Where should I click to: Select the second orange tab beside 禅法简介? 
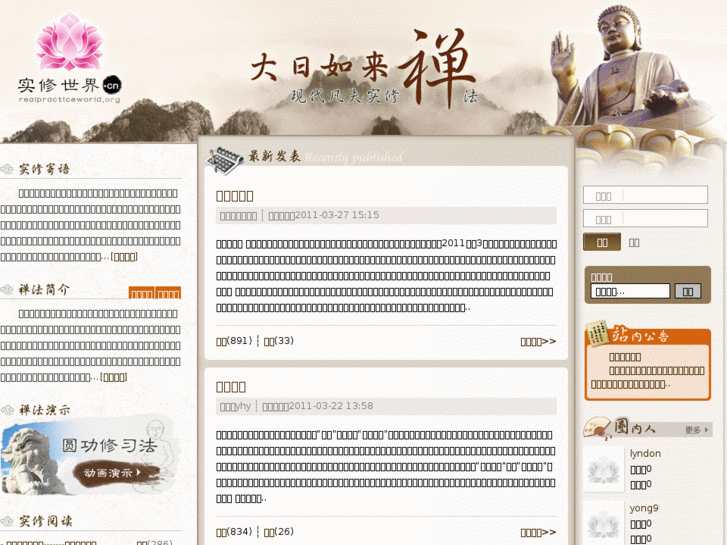[168, 293]
